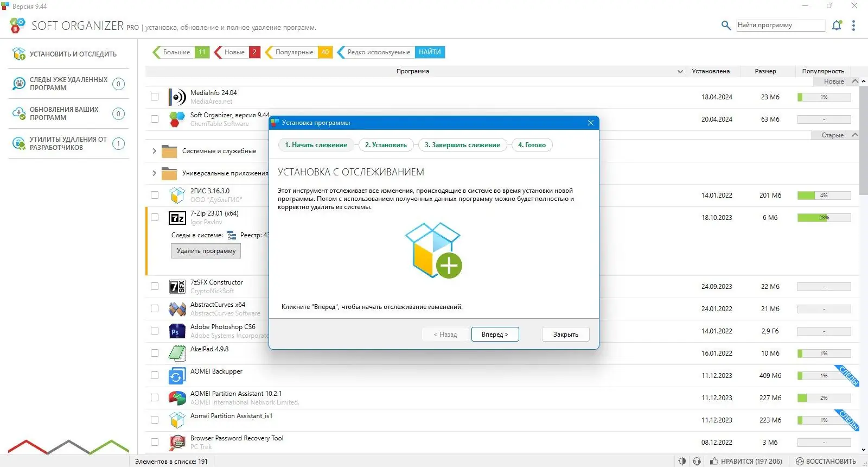Click the Browser Password Recovery Tool icon
This screenshot has height=467, width=868.
tap(177, 443)
